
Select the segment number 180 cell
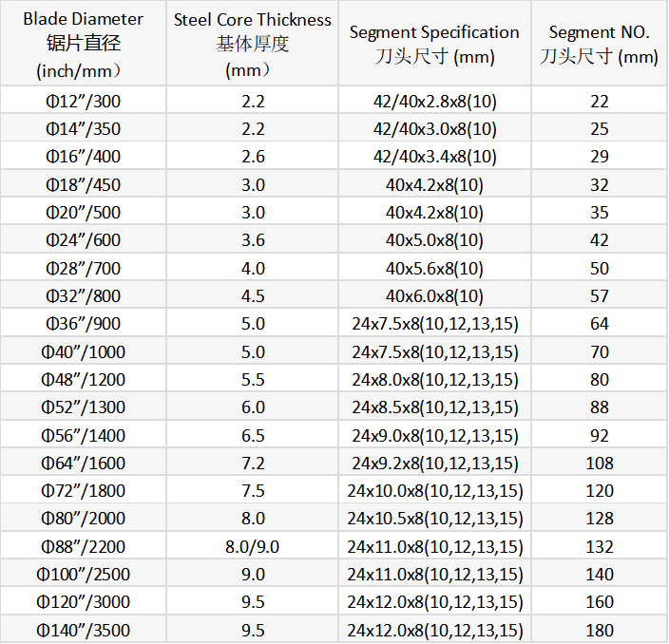[599, 630]
